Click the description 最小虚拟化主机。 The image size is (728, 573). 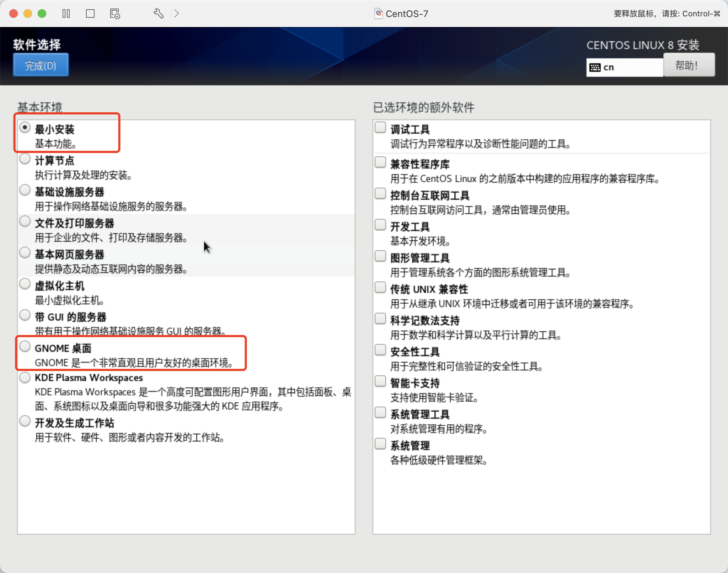69,300
